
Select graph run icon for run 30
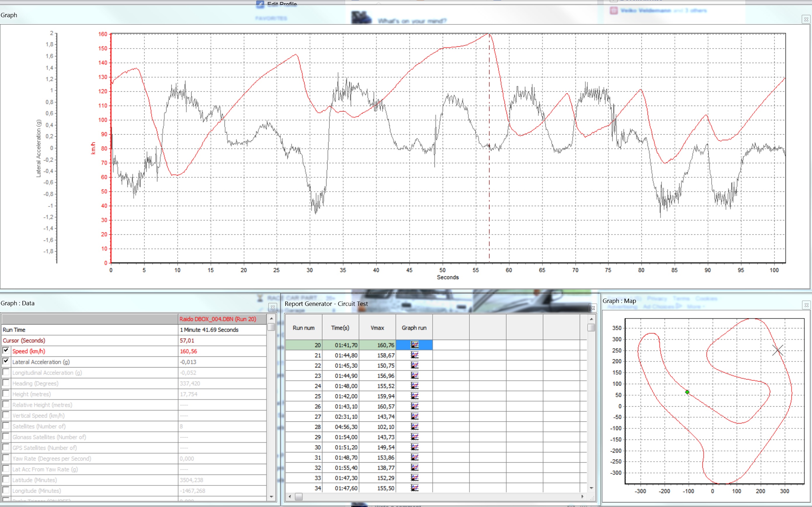415,447
